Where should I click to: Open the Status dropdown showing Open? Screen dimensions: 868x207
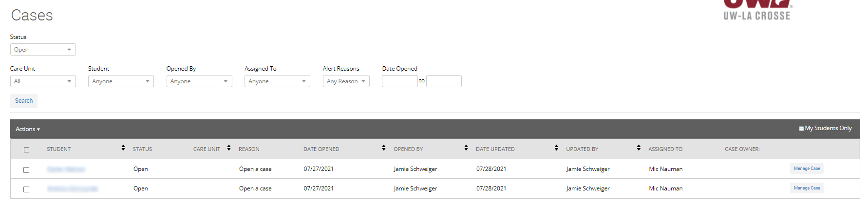(x=43, y=50)
